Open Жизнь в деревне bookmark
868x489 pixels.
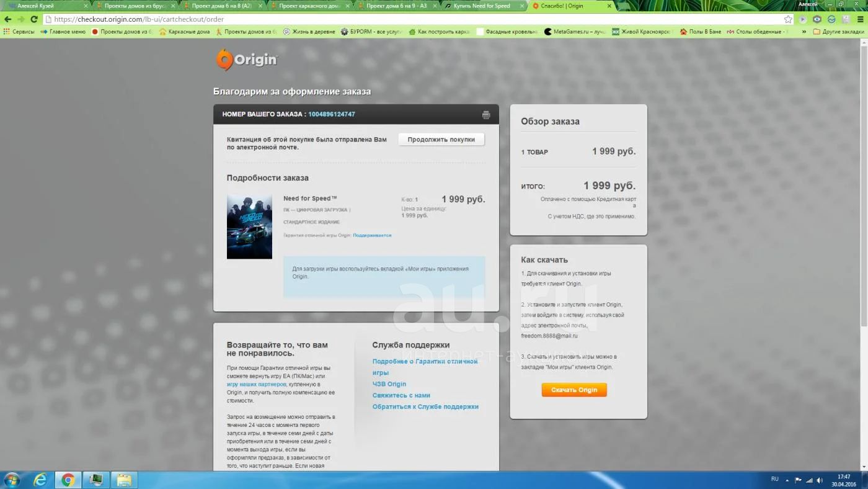(x=309, y=32)
